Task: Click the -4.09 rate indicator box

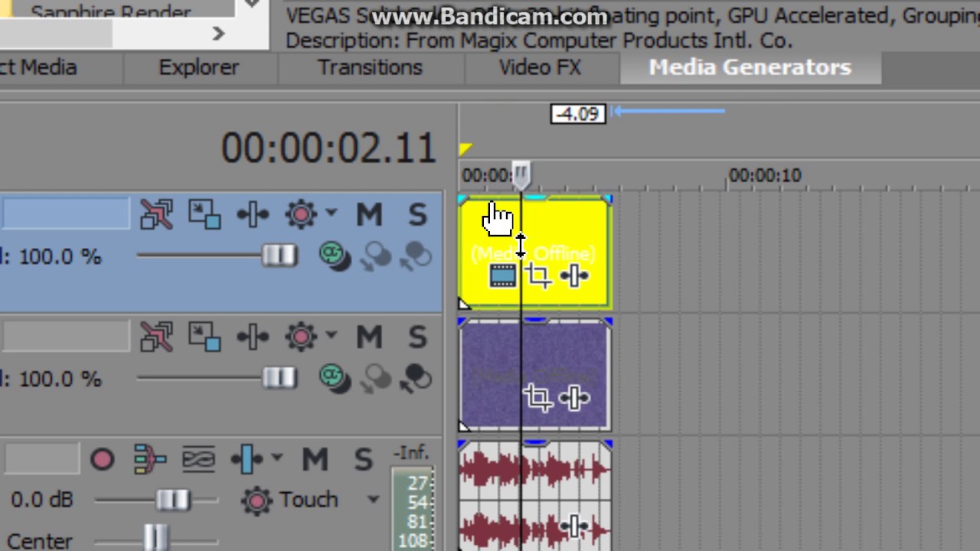Action: (x=578, y=114)
